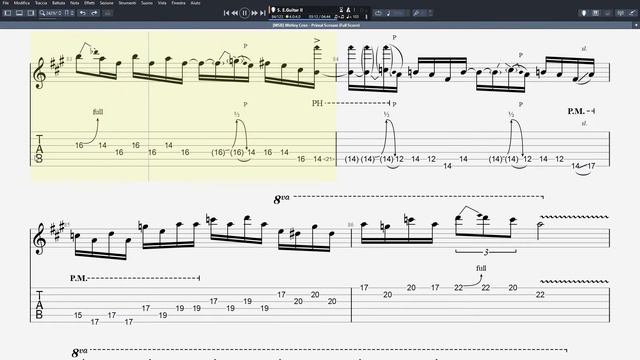The height and width of the screenshot is (360, 640).
Task: Select the 14-17 slide in bar 84
Action: (583, 166)
